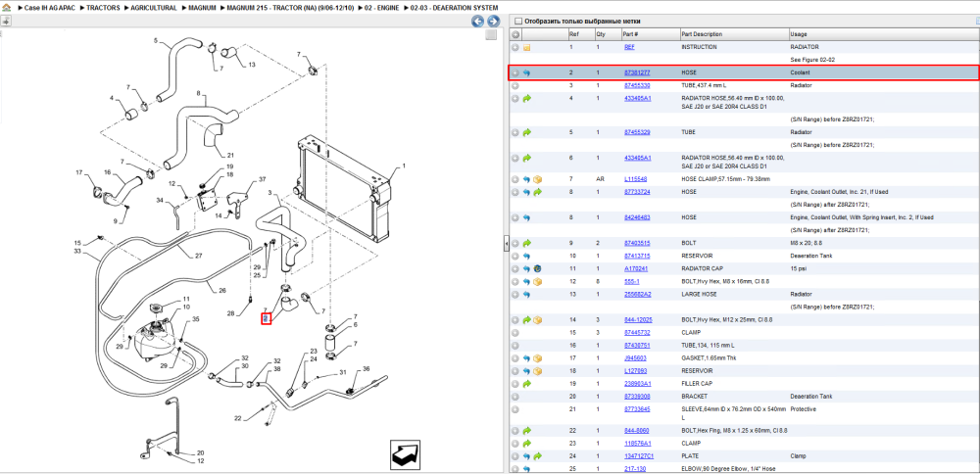Open REF link in INSTRUCTION row
The image size is (980, 474).
point(629,47)
